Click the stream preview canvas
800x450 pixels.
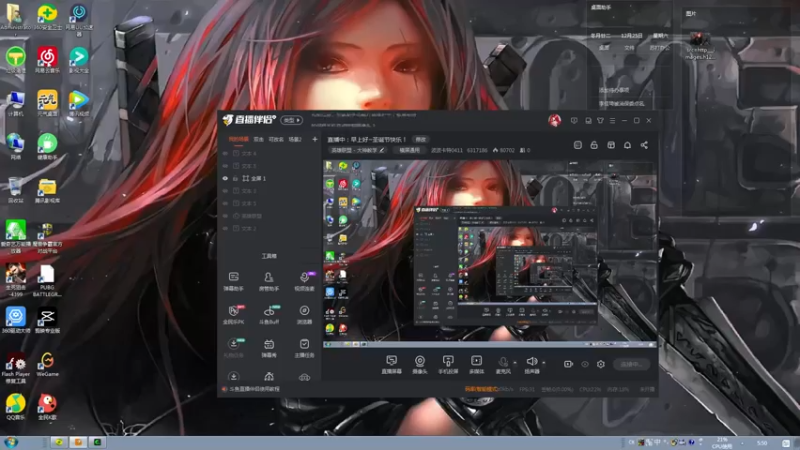(x=490, y=253)
